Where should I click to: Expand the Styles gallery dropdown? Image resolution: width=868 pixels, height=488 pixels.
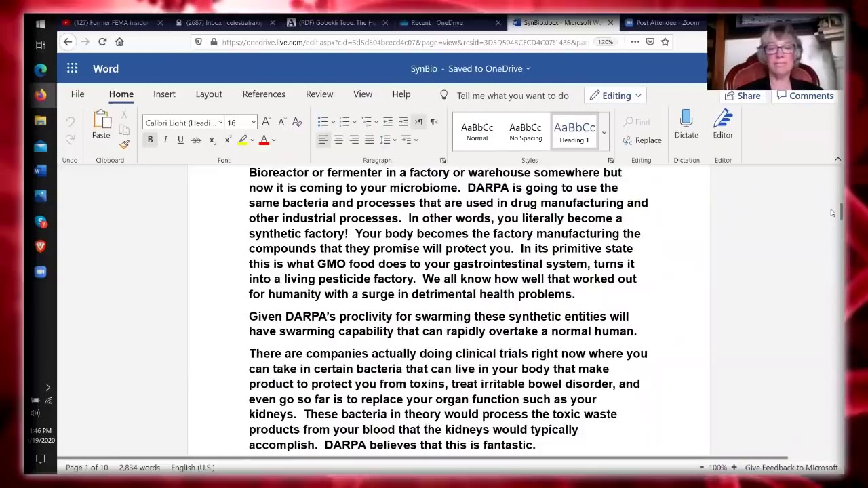(x=604, y=132)
